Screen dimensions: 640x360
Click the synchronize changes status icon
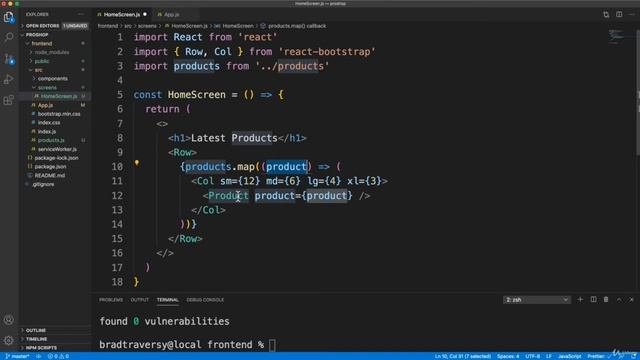[39, 356]
